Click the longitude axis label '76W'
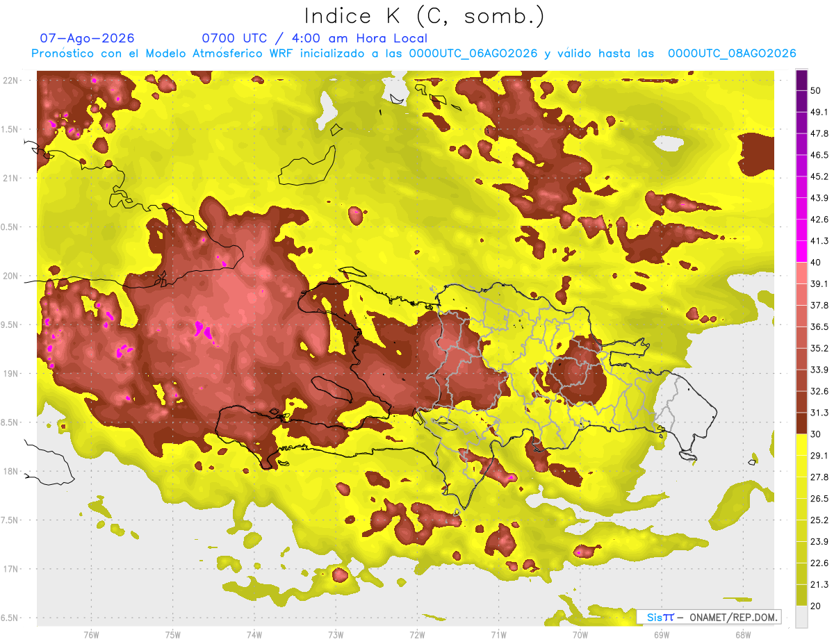 click(91, 634)
